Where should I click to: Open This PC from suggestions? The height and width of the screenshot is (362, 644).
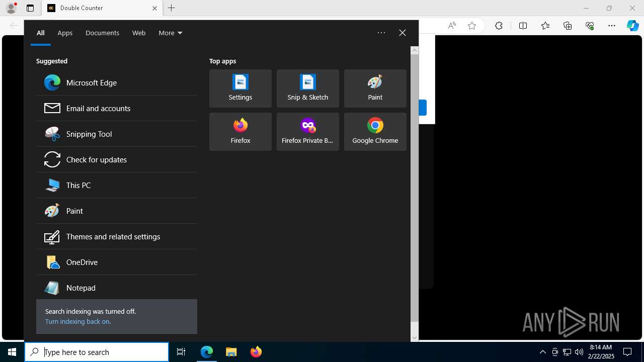(x=117, y=185)
